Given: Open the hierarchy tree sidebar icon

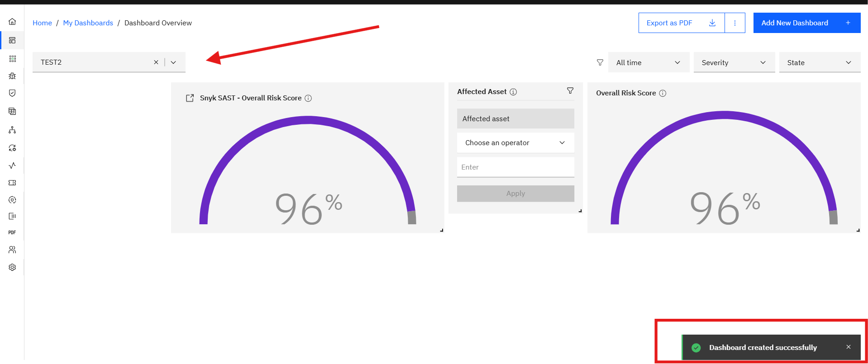Looking at the screenshot, I should pyautogui.click(x=12, y=130).
